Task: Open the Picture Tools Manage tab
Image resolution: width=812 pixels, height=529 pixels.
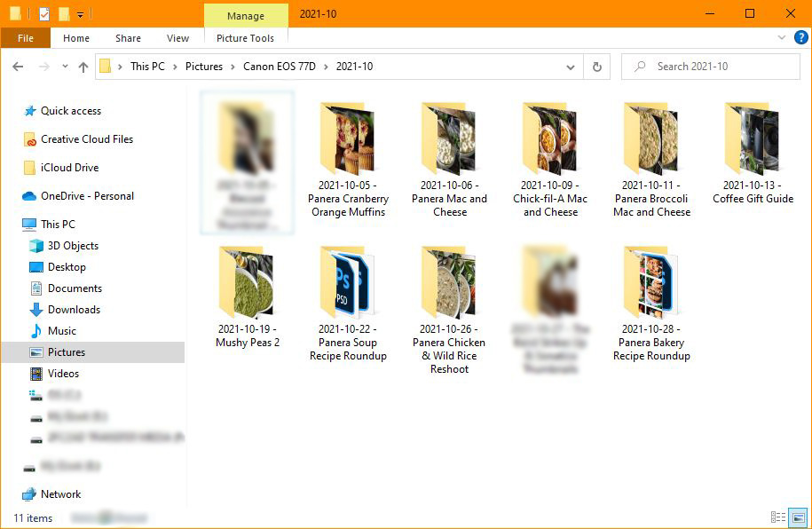Action: click(246, 15)
